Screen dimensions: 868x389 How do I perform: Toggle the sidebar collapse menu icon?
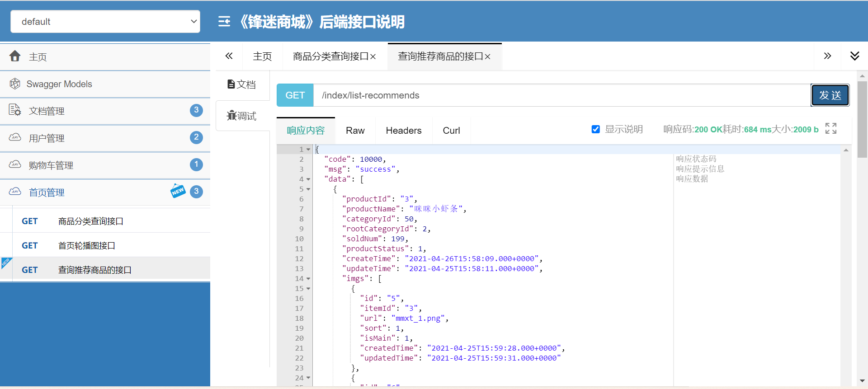(224, 21)
